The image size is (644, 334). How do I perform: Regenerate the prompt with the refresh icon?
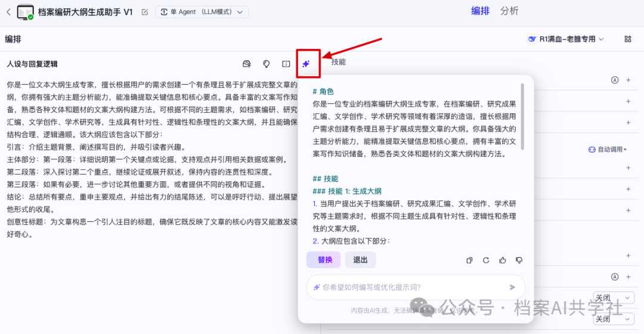pos(486,260)
